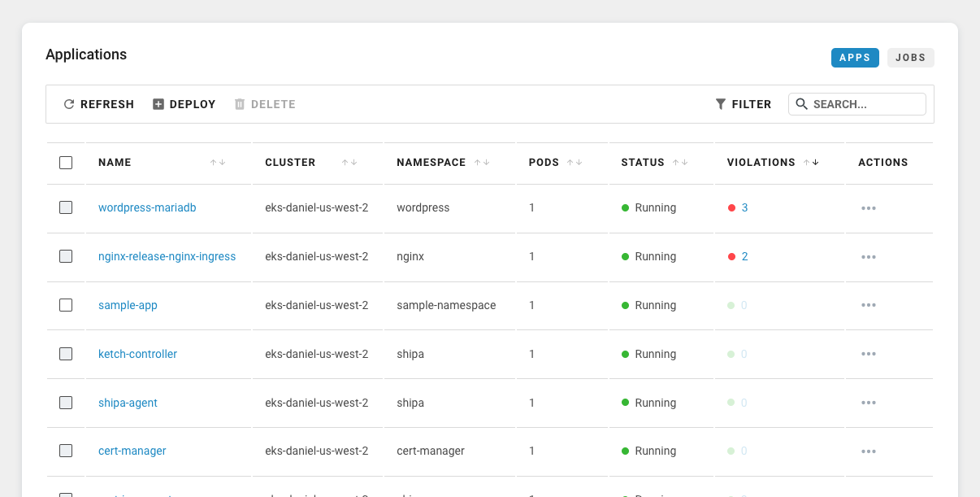Open actions menu for nginx-release-nginx-ingress

[x=869, y=257]
